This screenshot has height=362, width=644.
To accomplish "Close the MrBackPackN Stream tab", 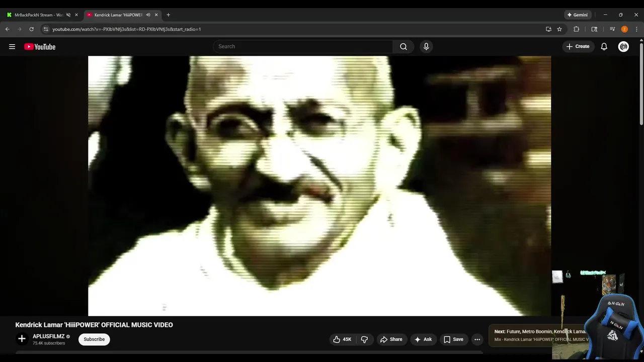I will (x=76, y=15).
